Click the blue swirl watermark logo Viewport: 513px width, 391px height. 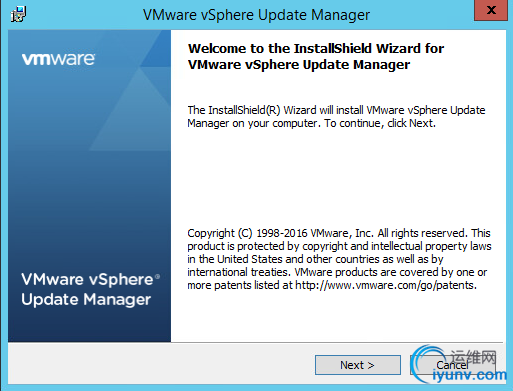coord(425,362)
